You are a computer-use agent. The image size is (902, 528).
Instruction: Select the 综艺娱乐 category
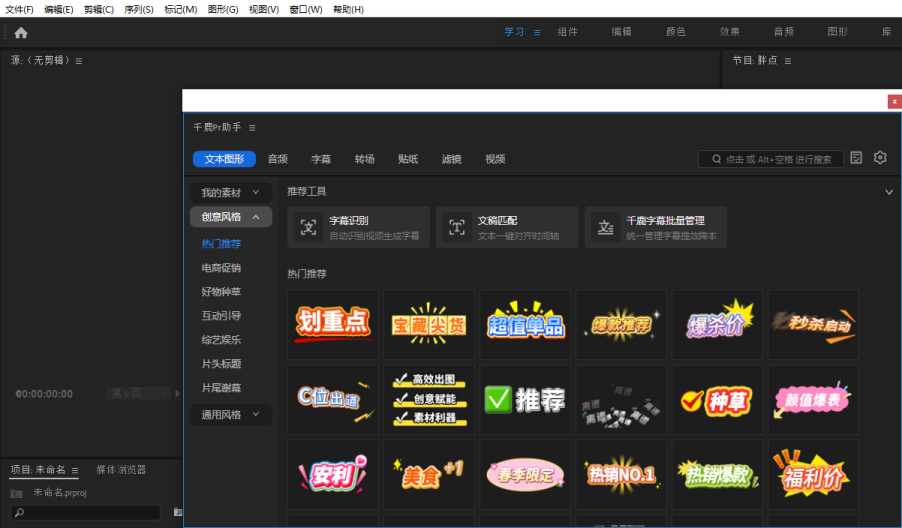tap(221, 340)
